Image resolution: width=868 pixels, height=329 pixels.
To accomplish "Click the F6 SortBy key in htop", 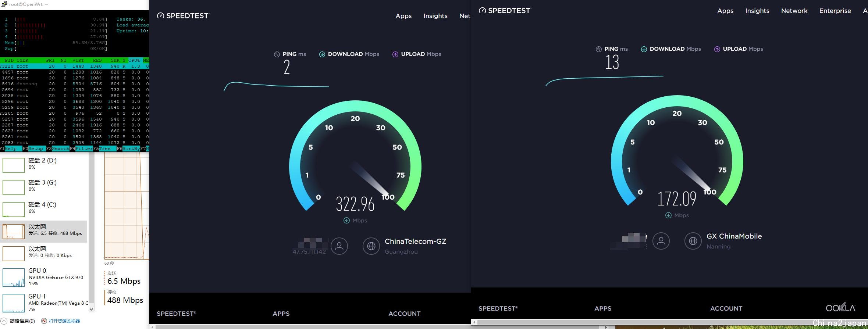I will coord(128,149).
